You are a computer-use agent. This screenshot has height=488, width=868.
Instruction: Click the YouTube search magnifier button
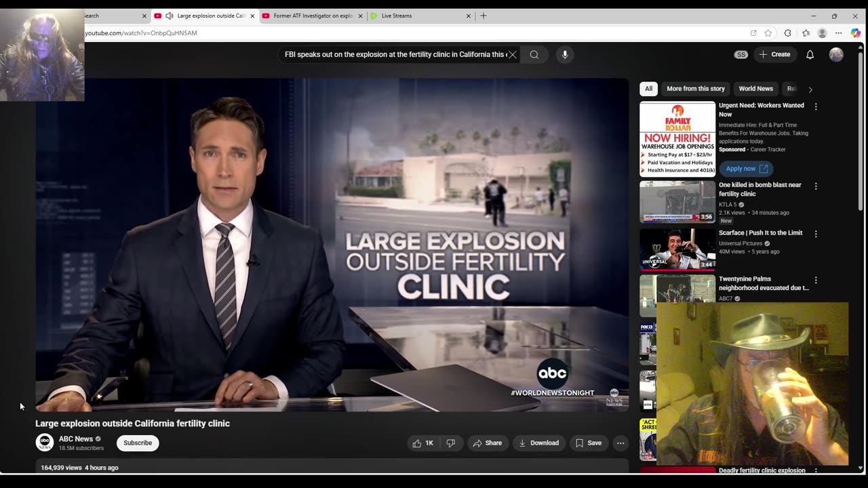click(534, 55)
